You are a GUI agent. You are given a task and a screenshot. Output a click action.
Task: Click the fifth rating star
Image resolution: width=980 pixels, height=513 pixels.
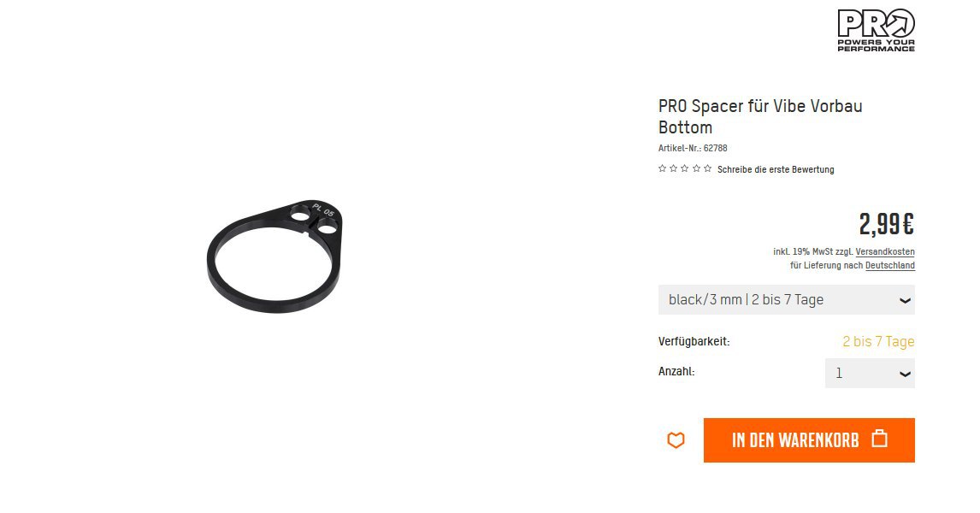[707, 168]
